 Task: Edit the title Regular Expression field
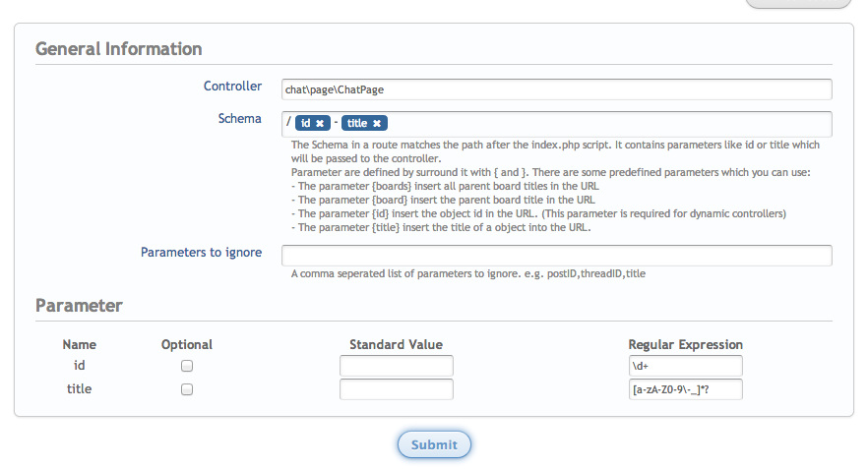point(685,389)
